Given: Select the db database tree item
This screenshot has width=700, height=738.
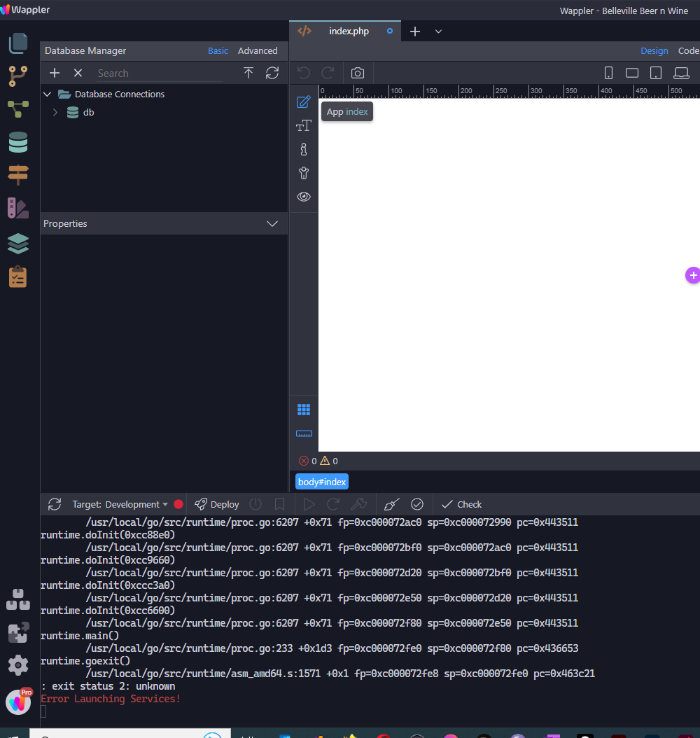Looking at the screenshot, I should point(88,113).
